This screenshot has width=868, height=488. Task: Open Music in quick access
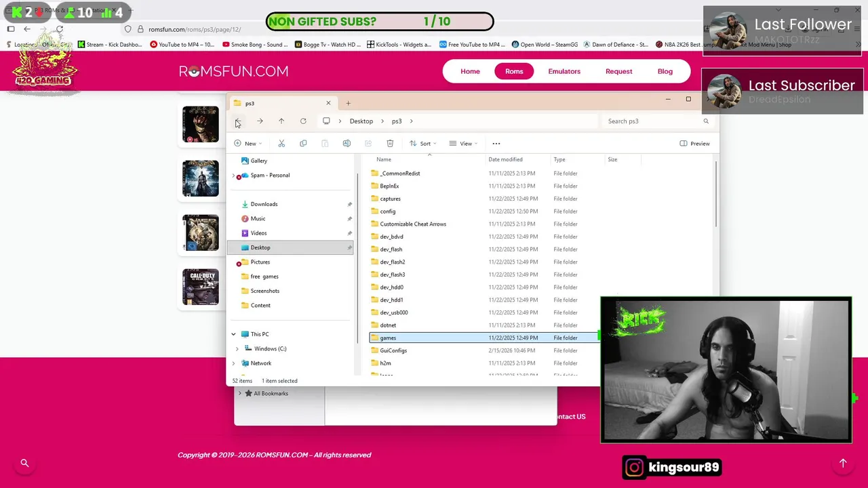pyautogui.click(x=258, y=219)
